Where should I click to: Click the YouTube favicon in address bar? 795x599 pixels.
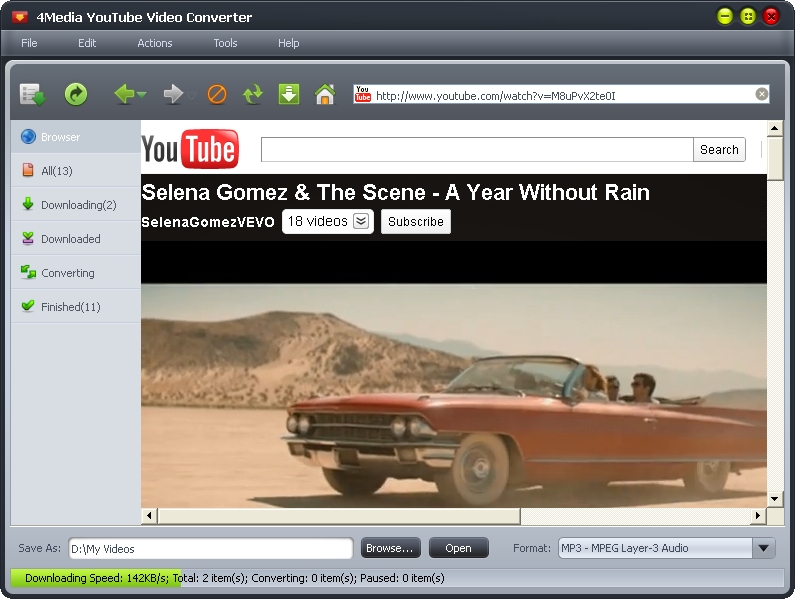(x=363, y=94)
